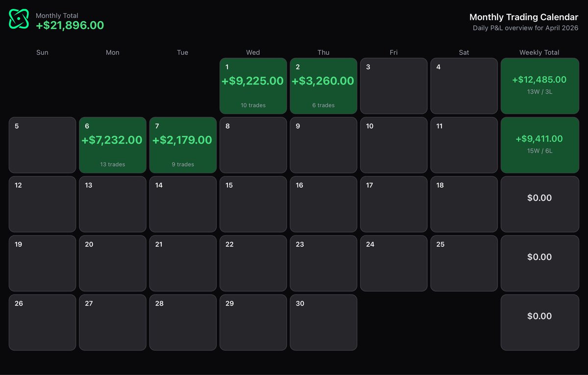The height and width of the screenshot is (375, 588).
Task: Select the empty day cell for April 16
Action: [x=323, y=204]
